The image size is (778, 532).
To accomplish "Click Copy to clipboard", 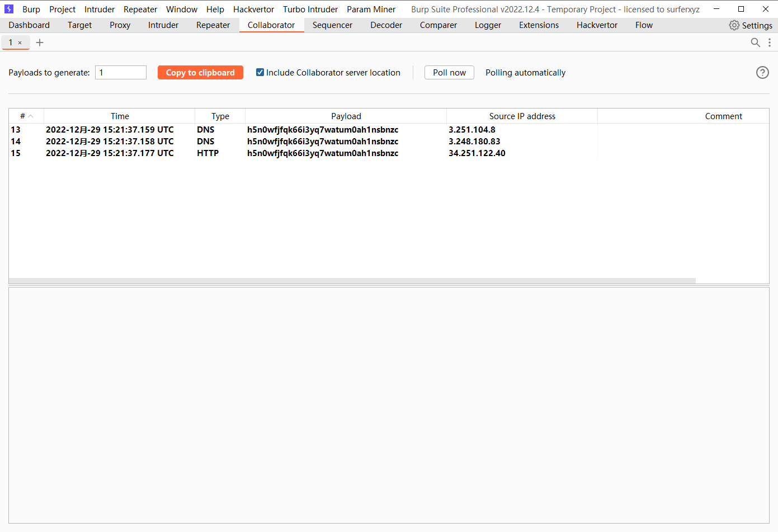I will (200, 72).
